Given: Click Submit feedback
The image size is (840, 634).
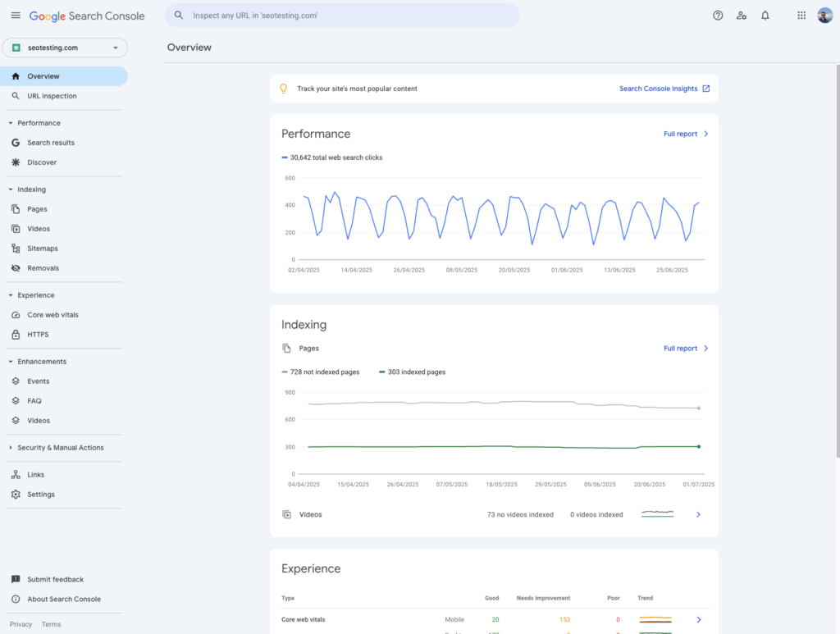Looking at the screenshot, I should click(x=56, y=579).
